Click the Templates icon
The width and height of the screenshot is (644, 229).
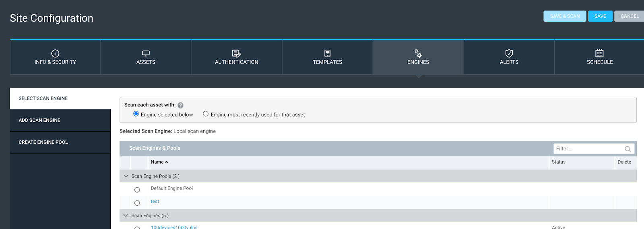point(327,53)
